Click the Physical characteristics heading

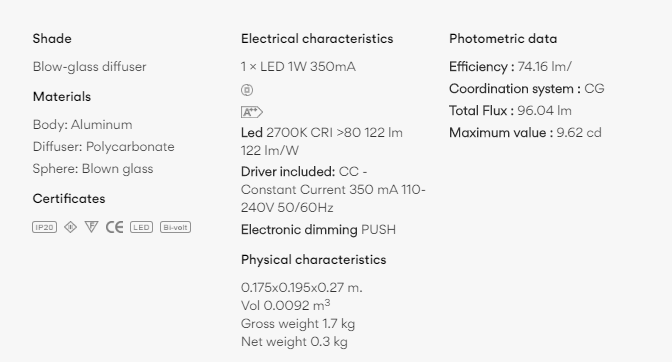pyautogui.click(x=313, y=260)
